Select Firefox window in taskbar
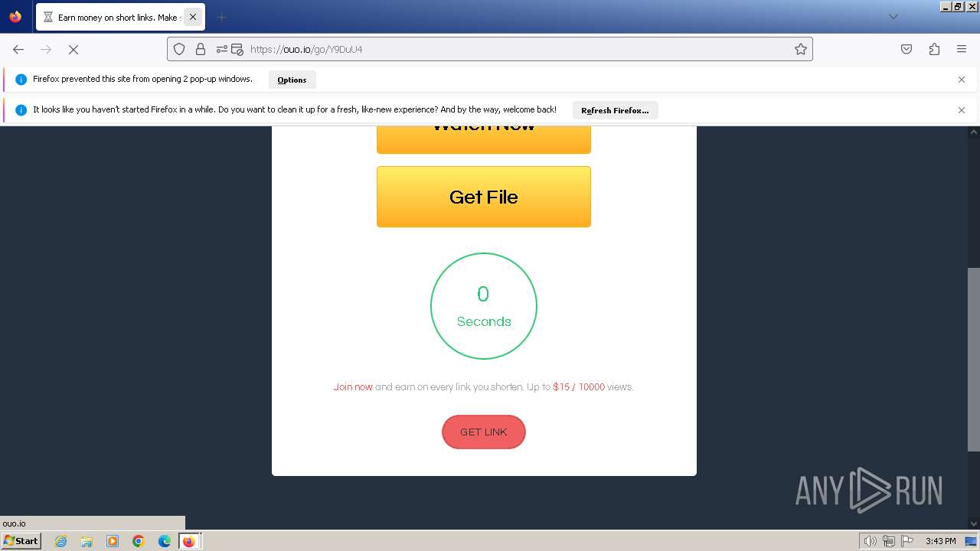This screenshot has width=980, height=551. tap(189, 541)
